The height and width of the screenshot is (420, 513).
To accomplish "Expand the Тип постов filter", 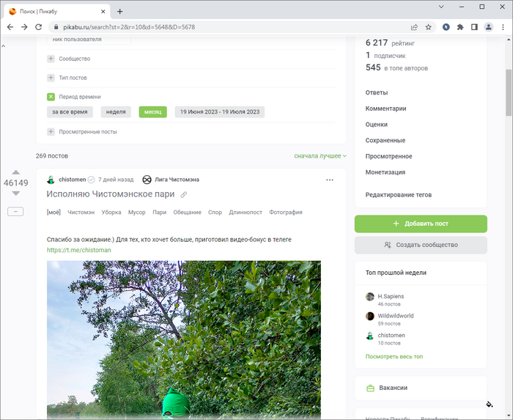I will [x=51, y=78].
